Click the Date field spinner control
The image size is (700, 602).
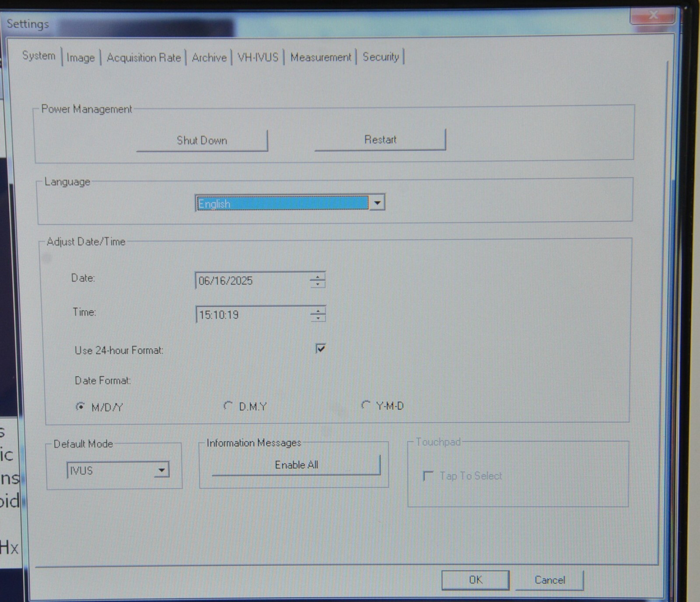[x=318, y=280]
